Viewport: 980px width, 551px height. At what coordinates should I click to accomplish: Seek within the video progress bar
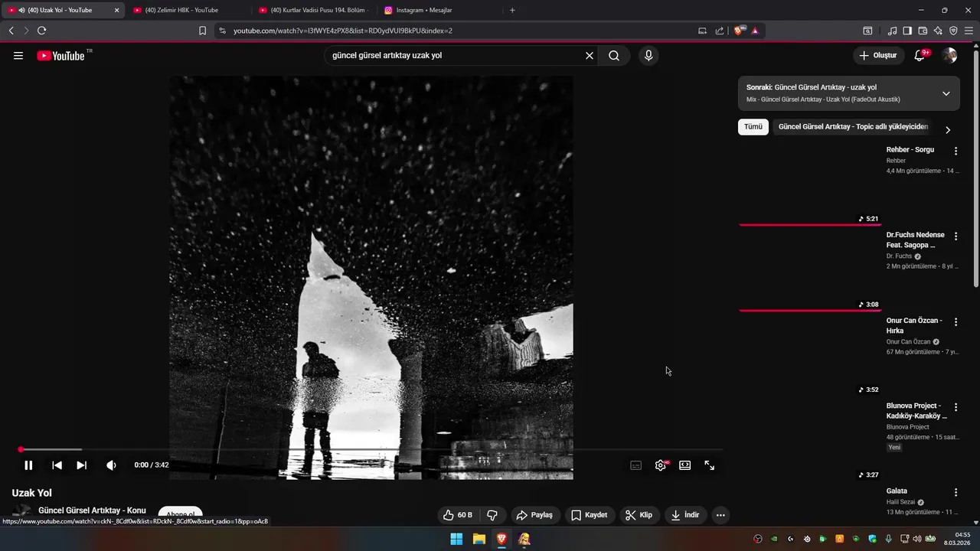(x=371, y=449)
